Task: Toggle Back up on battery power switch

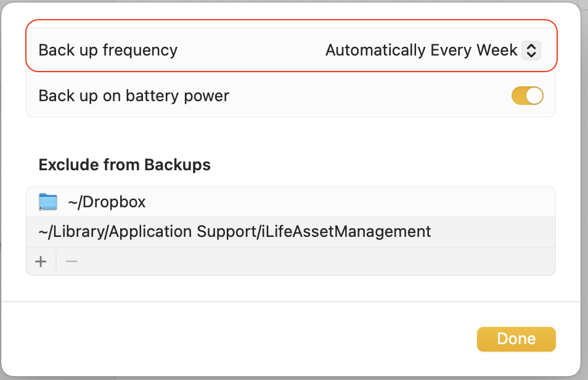Action: point(527,96)
